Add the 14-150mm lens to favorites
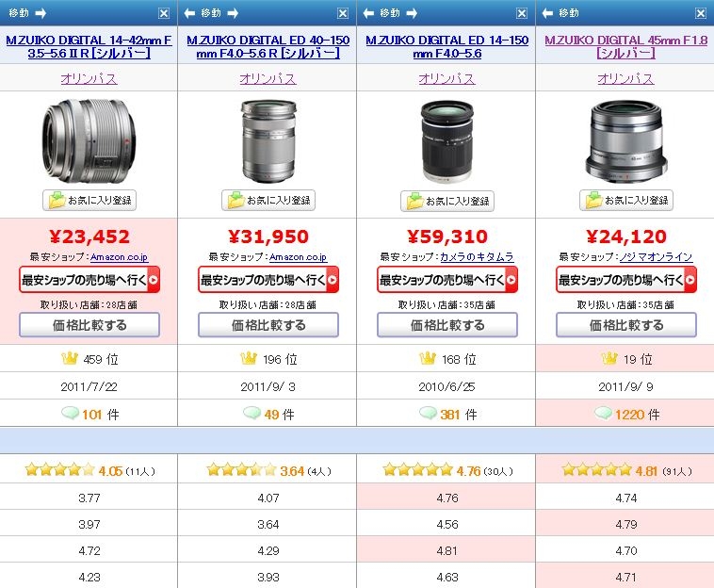 point(447,201)
